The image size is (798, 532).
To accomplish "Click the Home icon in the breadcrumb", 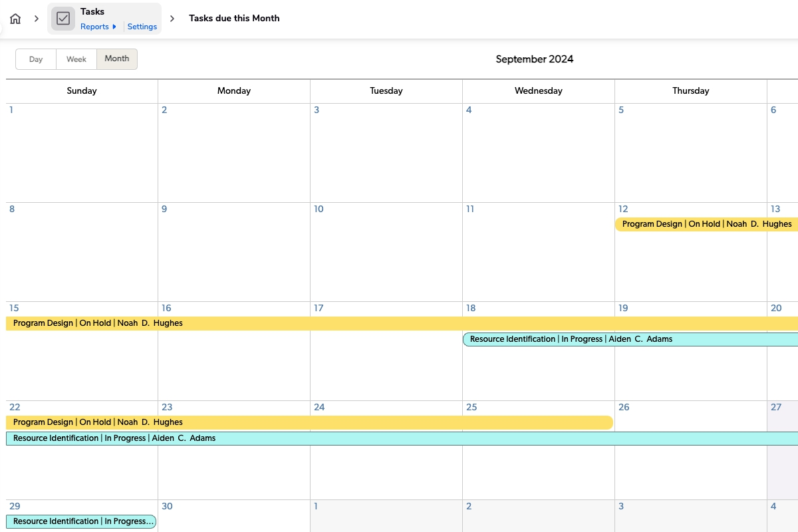I will (15, 19).
